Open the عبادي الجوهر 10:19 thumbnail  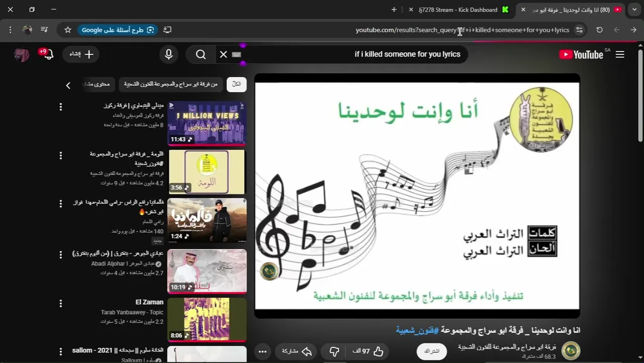click(207, 271)
